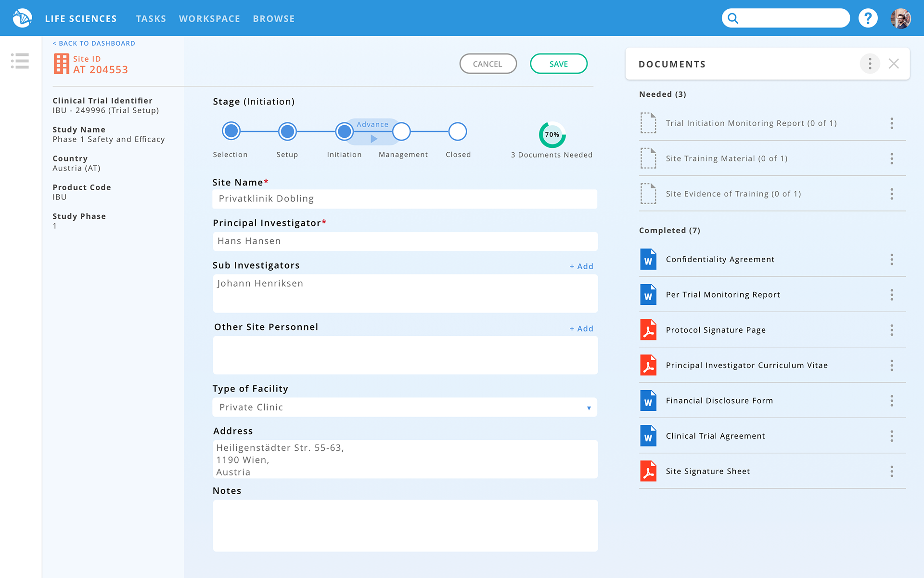The width and height of the screenshot is (924, 578).
Task: Open the Workspace menu
Action: coord(209,19)
